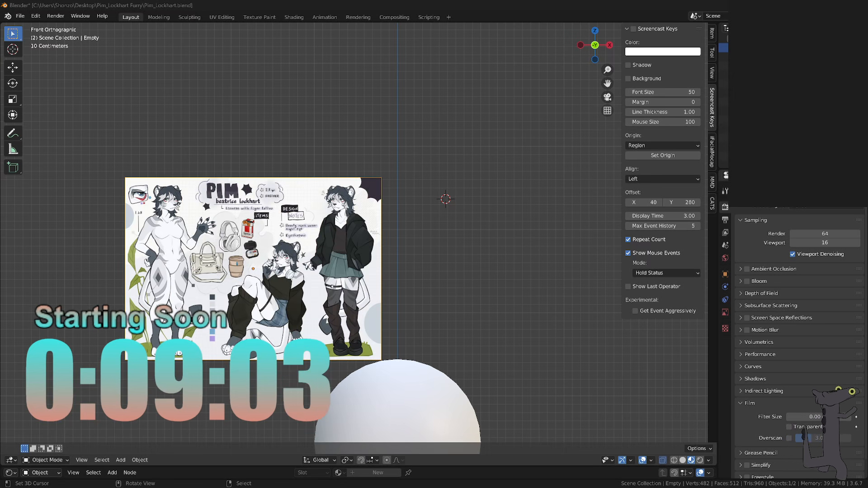Click the Blender logo menu icon

(x=8, y=16)
